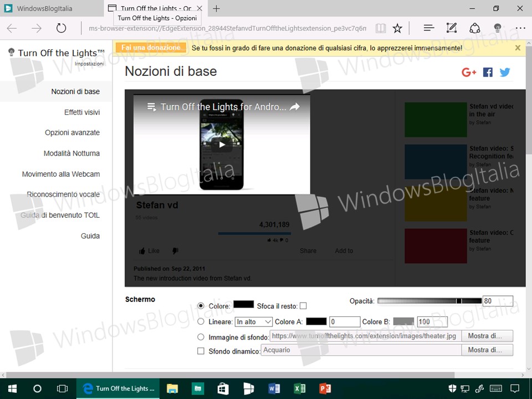This screenshot has width=532, height=399.
Task: Select the Turn Off the Lights - Opzioni tab
Action: pyautogui.click(x=156, y=8)
